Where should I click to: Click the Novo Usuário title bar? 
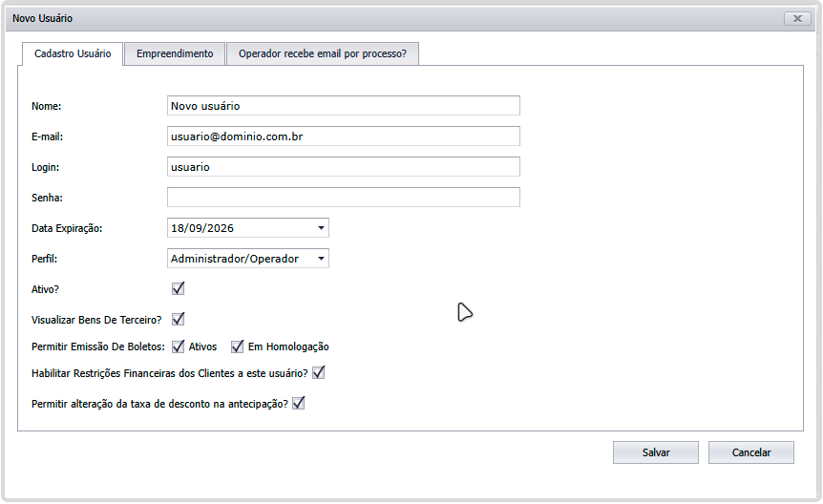coord(382,18)
